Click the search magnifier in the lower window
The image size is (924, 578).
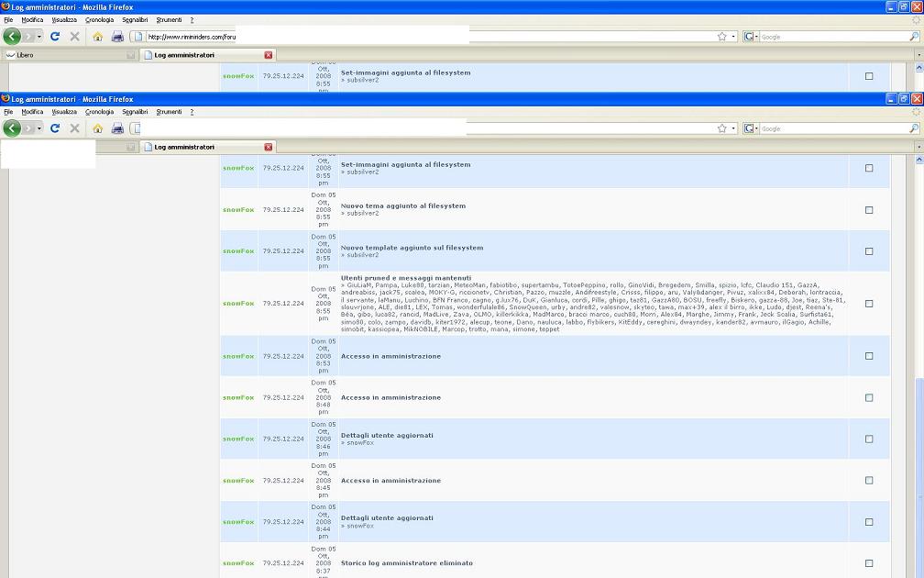(913, 128)
